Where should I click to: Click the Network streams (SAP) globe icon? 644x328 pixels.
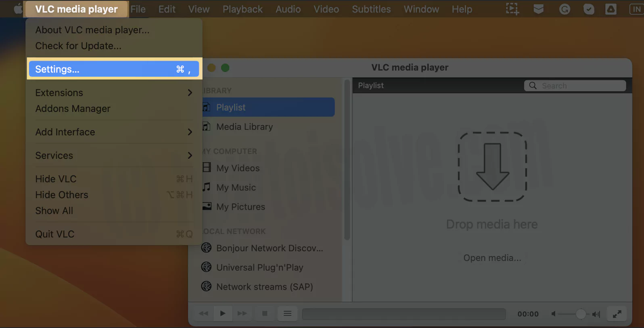[x=206, y=286]
